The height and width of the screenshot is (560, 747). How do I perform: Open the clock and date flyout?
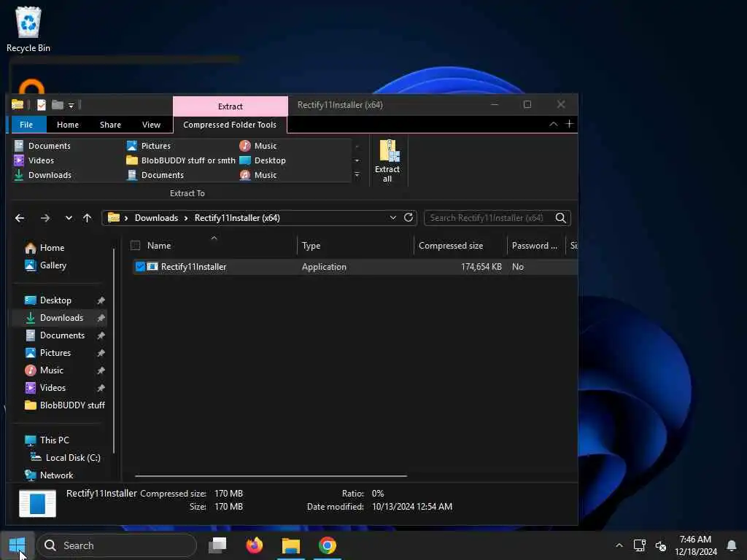tap(695, 545)
